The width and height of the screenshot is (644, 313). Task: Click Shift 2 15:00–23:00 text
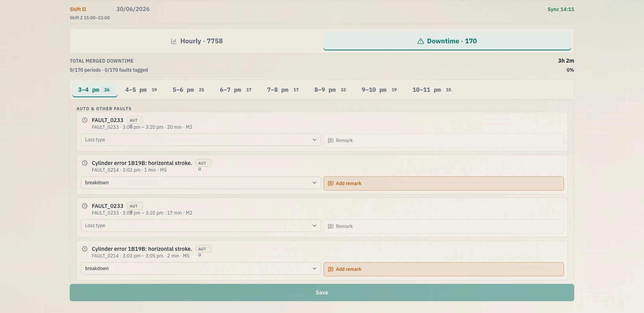(90, 18)
